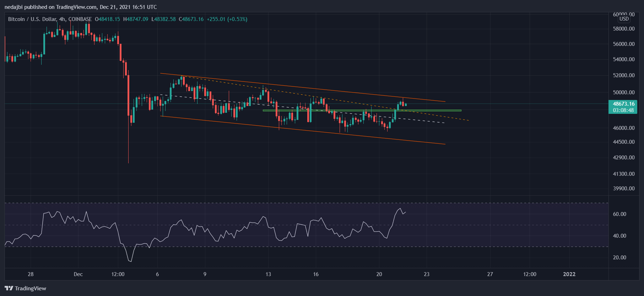Click the 23 date label on time axis

pos(427,274)
